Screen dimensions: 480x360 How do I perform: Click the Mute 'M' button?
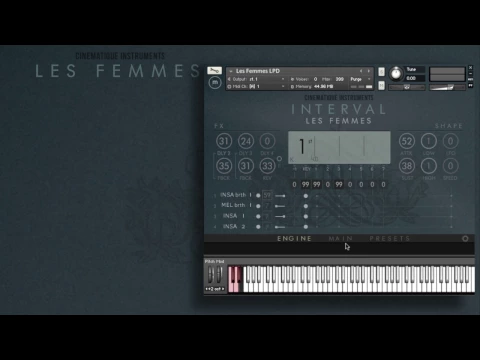381,86
